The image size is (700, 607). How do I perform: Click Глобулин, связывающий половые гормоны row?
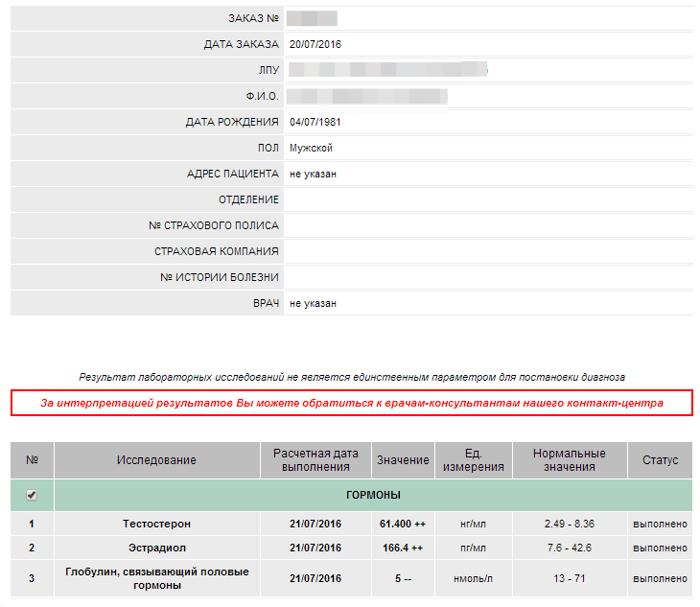pyautogui.click(x=156, y=578)
